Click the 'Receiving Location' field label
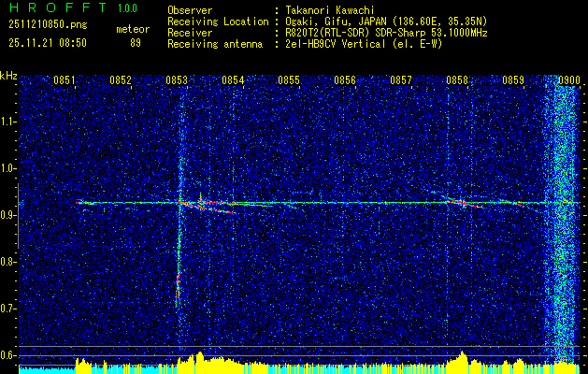This screenshot has width=588, height=374. 218,22
